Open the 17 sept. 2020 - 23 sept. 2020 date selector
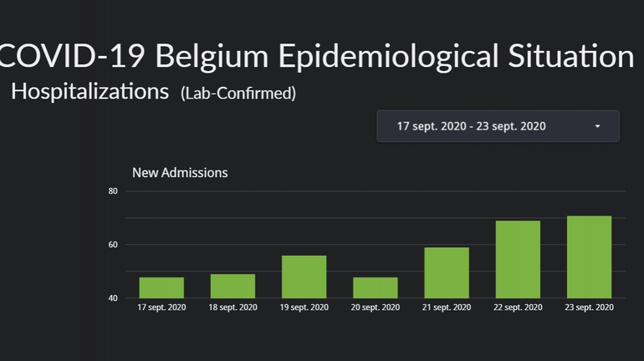The image size is (644, 361). (x=472, y=126)
